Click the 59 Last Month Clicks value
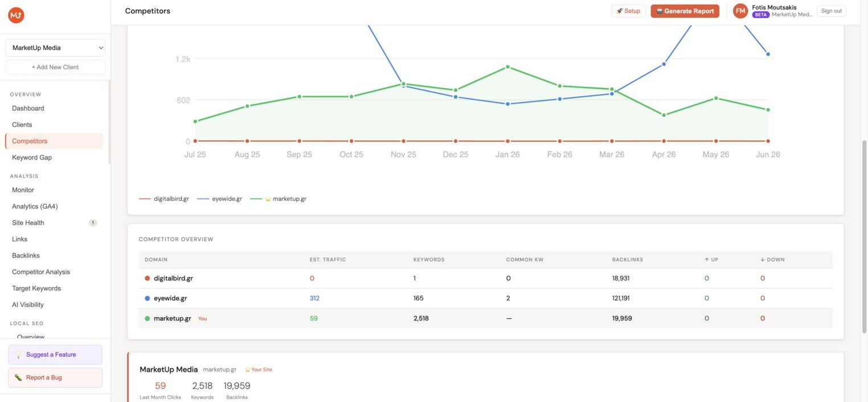The width and height of the screenshot is (868, 402). tap(160, 386)
